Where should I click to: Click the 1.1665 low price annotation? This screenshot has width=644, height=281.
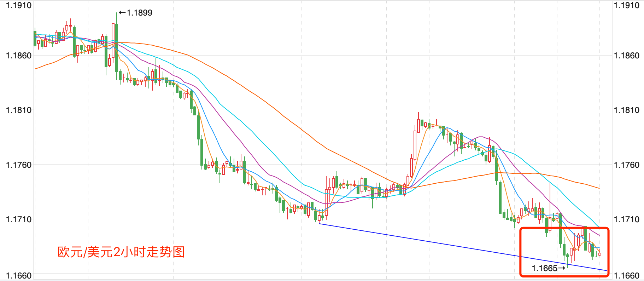point(544,268)
